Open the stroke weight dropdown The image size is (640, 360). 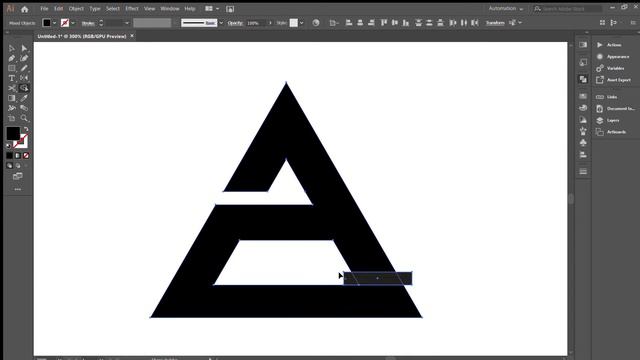127,23
